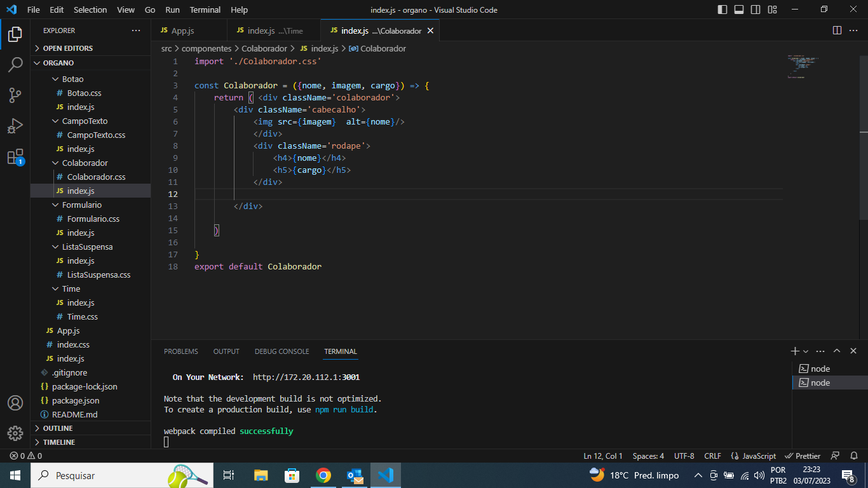The height and width of the screenshot is (488, 868).
Task: Open the File menu
Action: point(33,10)
